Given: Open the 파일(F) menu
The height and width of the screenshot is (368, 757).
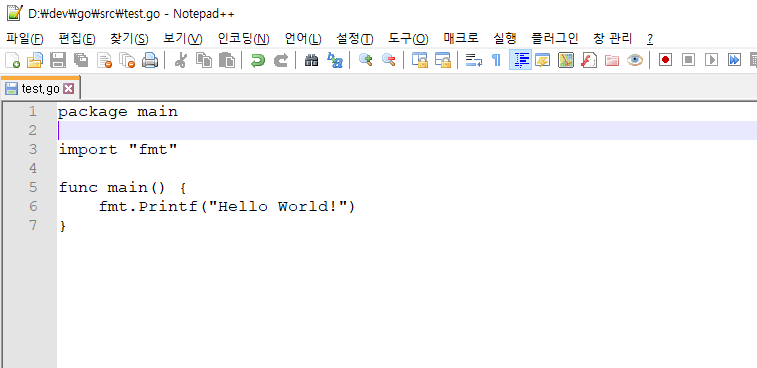Looking at the screenshot, I should [25, 39].
